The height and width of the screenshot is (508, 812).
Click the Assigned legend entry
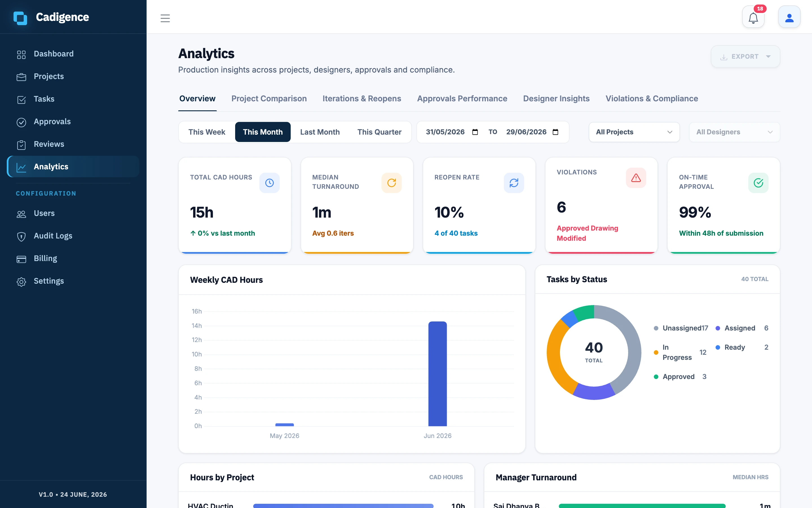pyautogui.click(x=742, y=328)
